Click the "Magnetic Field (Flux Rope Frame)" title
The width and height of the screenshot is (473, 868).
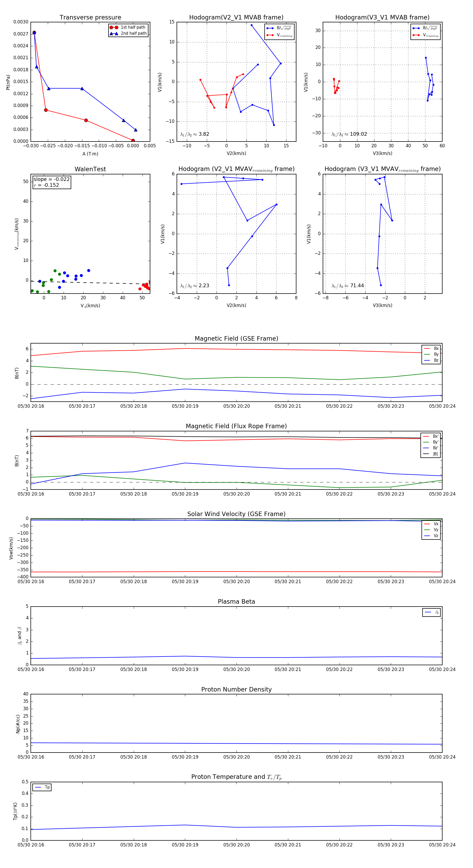click(x=236, y=426)
